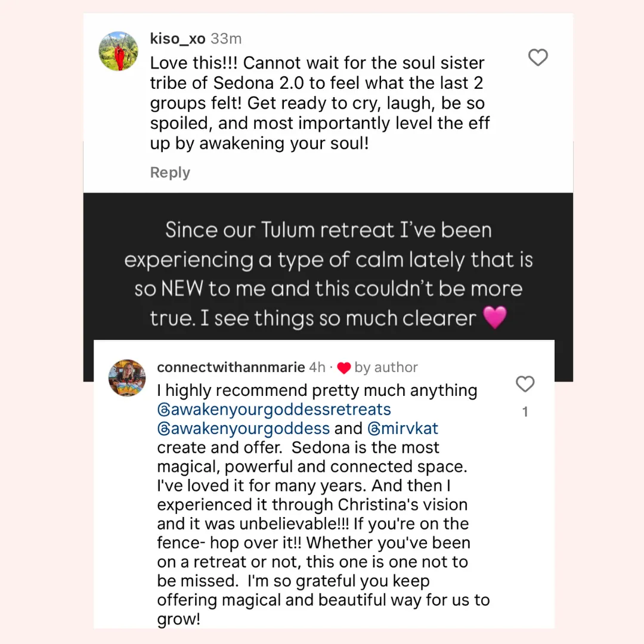Like kiso_xo's comment with the heart icon
This screenshot has height=644, width=644.
click(538, 57)
